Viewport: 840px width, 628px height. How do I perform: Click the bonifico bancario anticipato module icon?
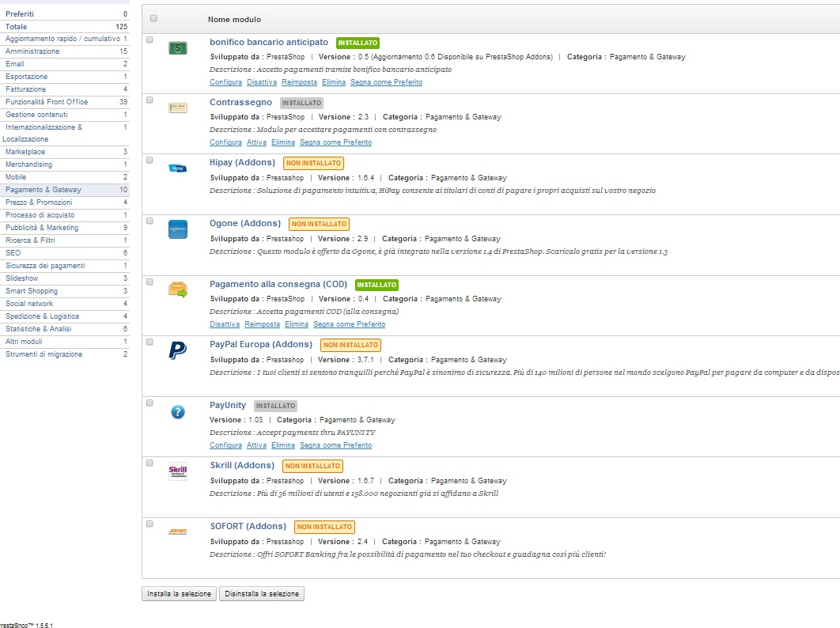pyautogui.click(x=178, y=48)
